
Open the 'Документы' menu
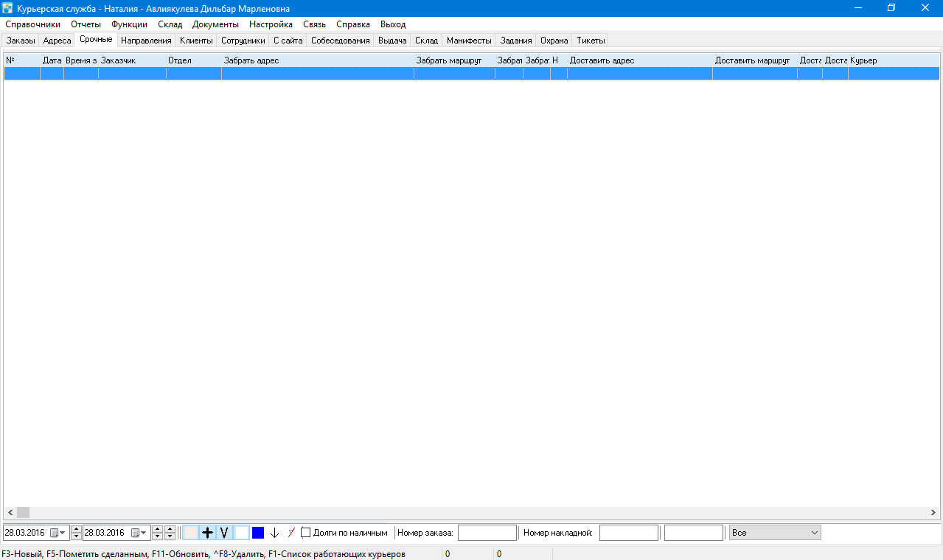215,24
